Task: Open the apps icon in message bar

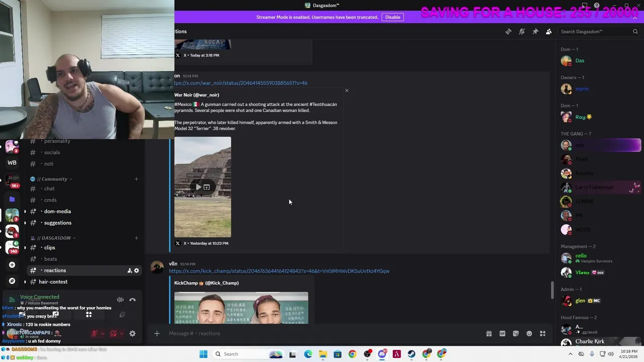Action: 542,333
